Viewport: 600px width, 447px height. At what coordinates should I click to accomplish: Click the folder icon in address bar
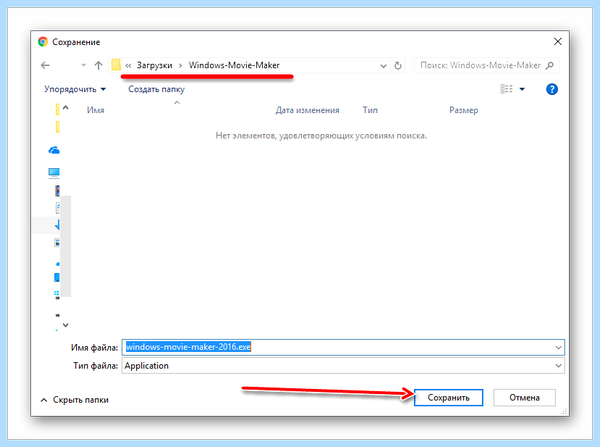(116, 65)
